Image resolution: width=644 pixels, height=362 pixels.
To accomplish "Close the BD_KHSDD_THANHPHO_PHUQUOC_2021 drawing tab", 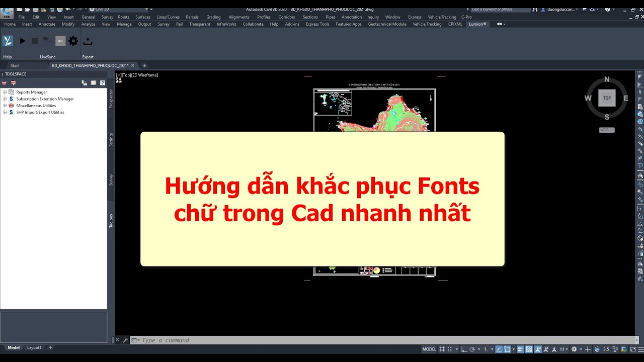I will point(133,65).
